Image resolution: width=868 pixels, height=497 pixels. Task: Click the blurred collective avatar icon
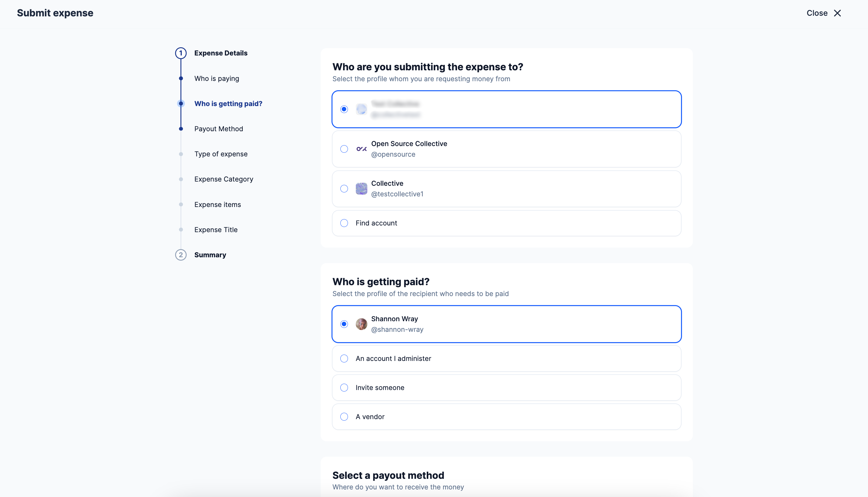pos(361,109)
